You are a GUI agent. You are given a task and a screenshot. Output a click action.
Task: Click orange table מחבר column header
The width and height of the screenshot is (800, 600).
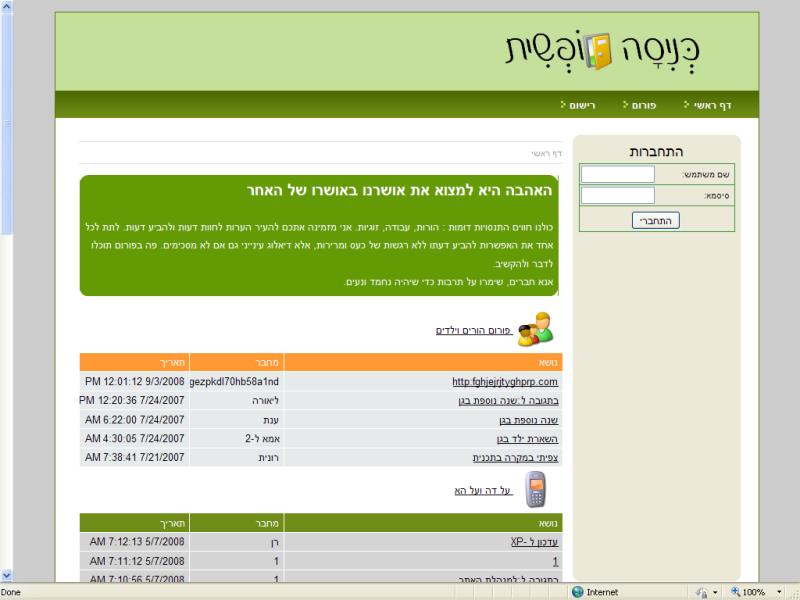(236, 362)
